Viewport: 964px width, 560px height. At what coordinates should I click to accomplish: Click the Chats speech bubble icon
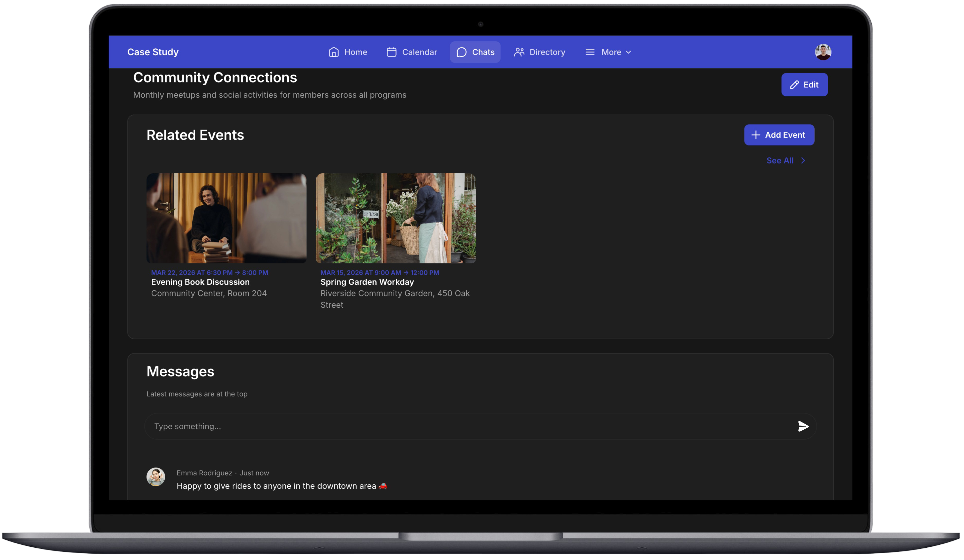pos(461,52)
